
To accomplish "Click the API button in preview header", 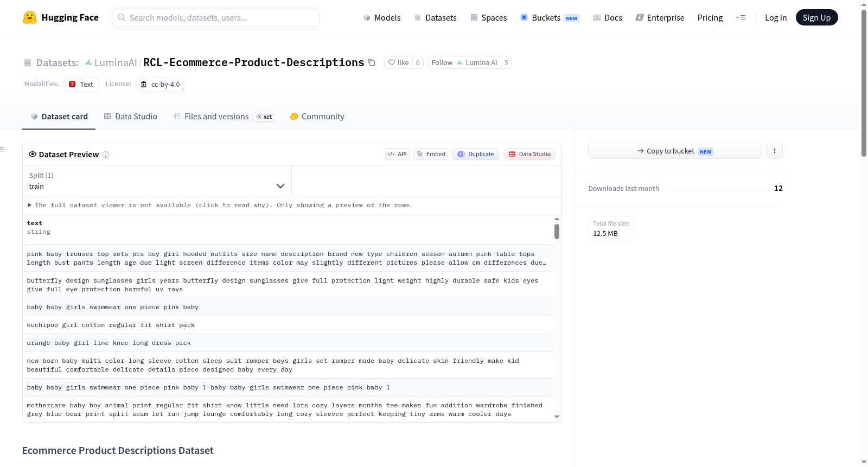I will pyautogui.click(x=397, y=154).
